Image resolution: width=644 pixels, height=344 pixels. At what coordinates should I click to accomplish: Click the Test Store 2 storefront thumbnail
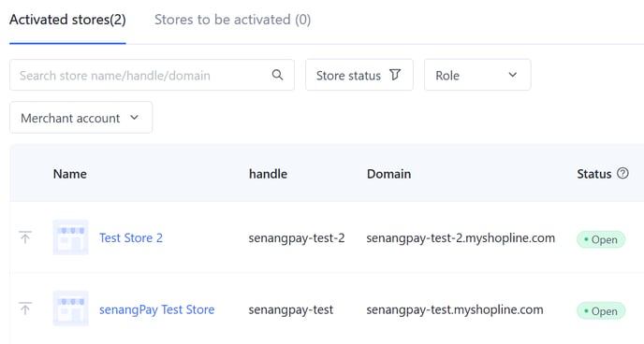(70, 237)
